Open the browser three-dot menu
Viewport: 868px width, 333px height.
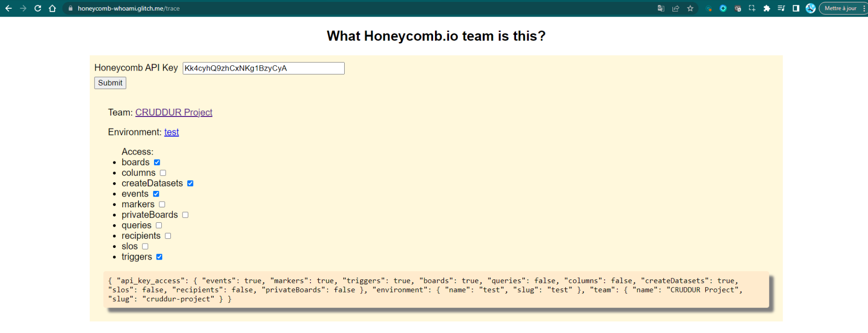864,8
